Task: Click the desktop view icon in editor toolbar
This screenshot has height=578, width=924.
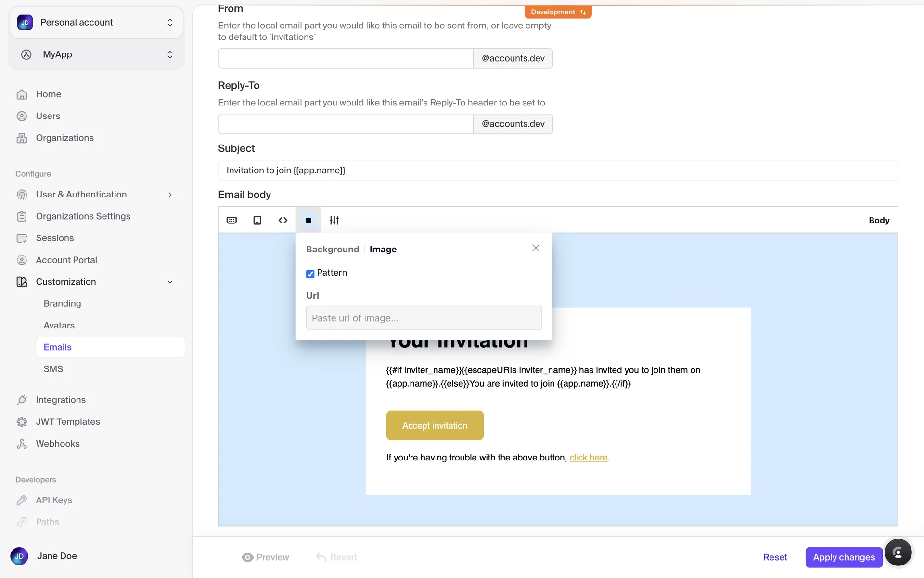Action: [231, 220]
